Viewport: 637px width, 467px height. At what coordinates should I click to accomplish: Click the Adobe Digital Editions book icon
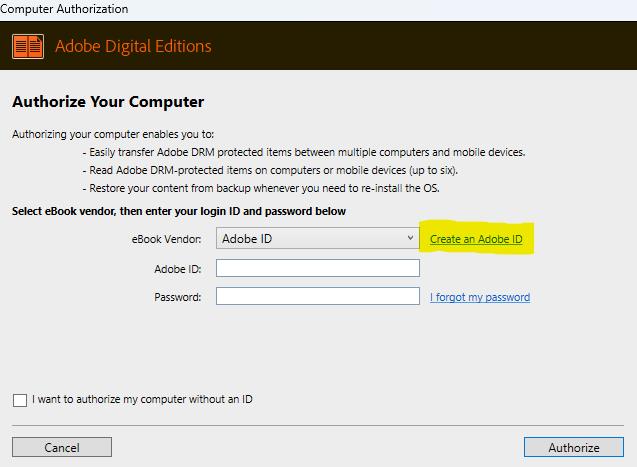(28, 47)
